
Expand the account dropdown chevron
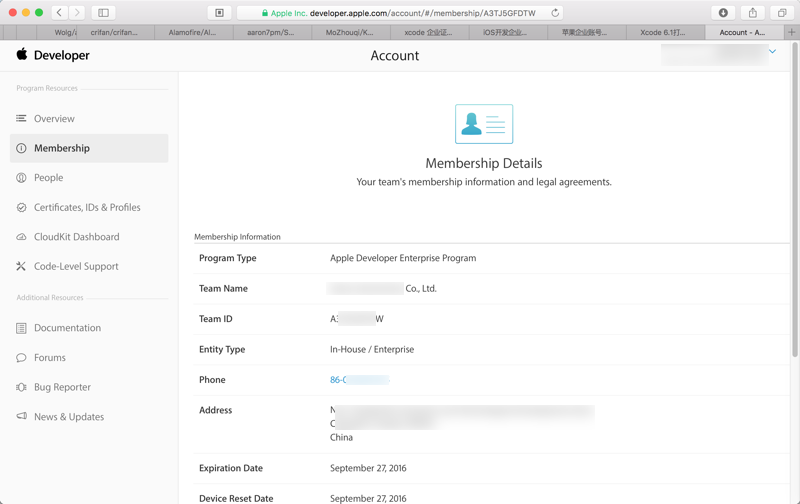pos(772,52)
